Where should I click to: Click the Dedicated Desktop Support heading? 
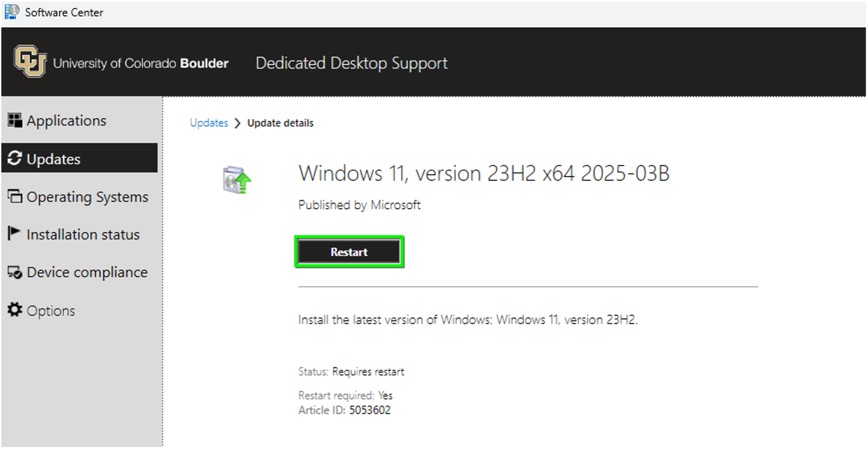click(x=352, y=63)
